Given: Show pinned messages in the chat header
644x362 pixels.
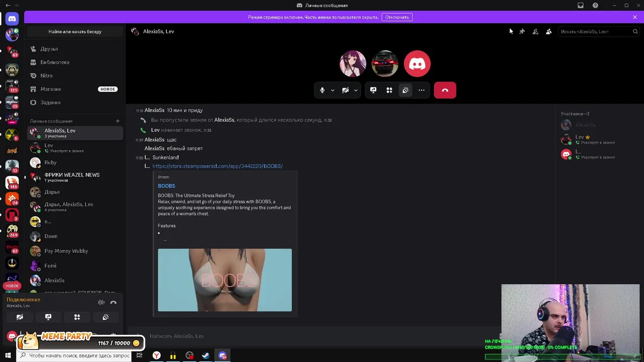Looking at the screenshot, I should tap(522, 31).
